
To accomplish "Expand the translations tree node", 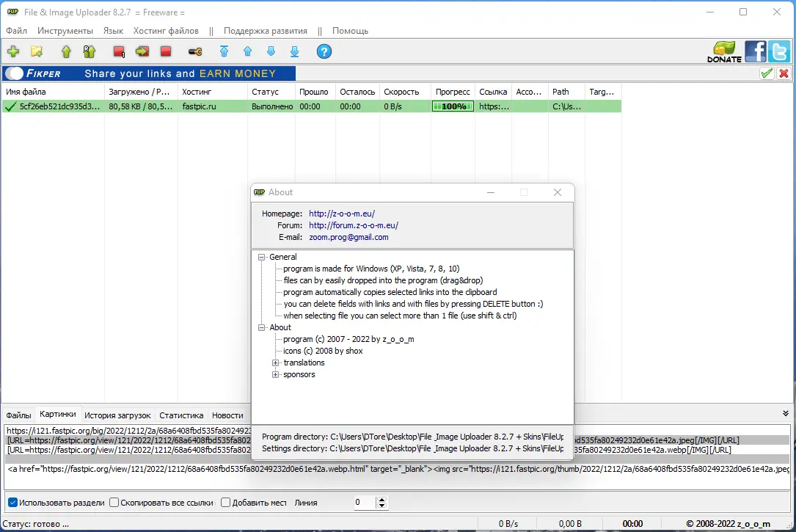I will pyautogui.click(x=276, y=363).
